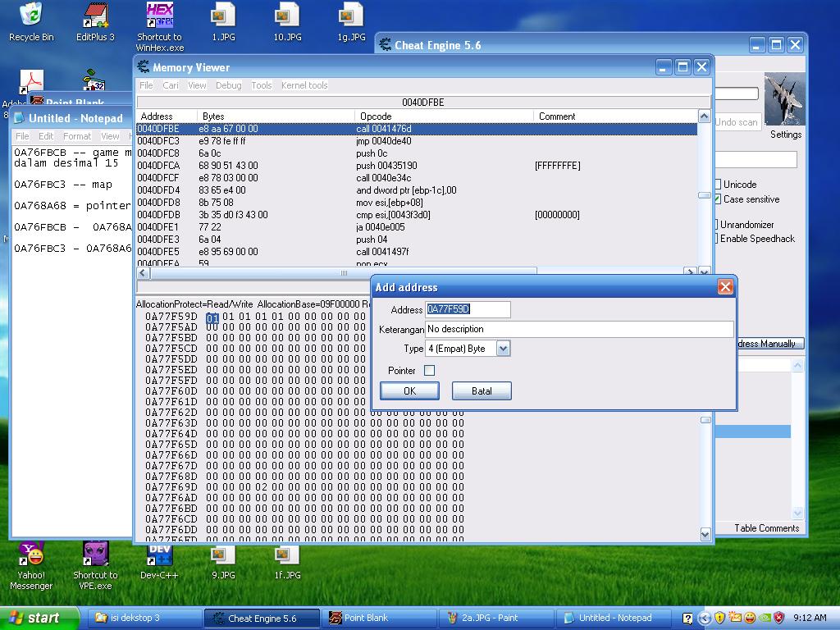Open Recycle Bin desktop icon

[x=31, y=21]
